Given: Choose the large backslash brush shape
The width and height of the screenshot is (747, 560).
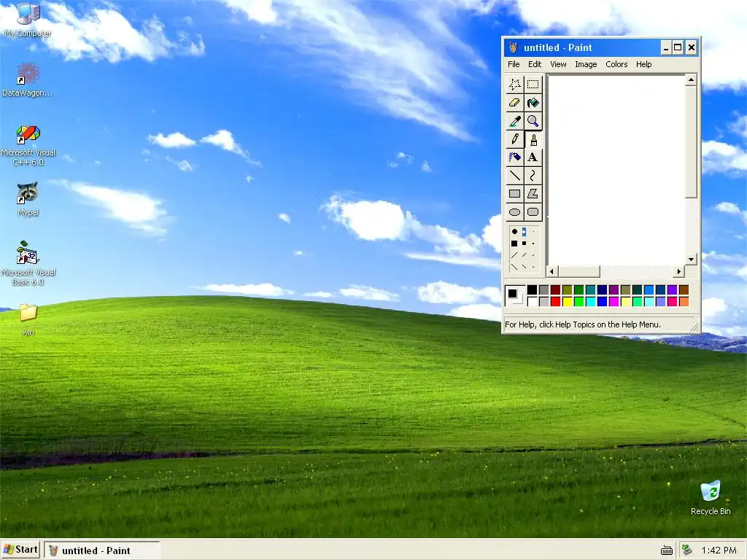Looking at the screenshot, I should tap(514, 267).
